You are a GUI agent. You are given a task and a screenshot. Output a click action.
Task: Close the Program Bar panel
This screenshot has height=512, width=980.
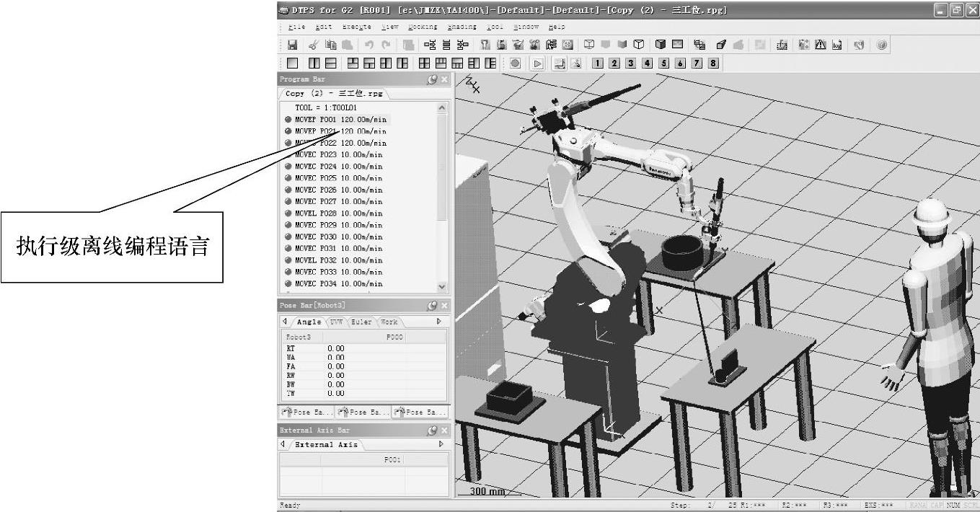[444, 80]
